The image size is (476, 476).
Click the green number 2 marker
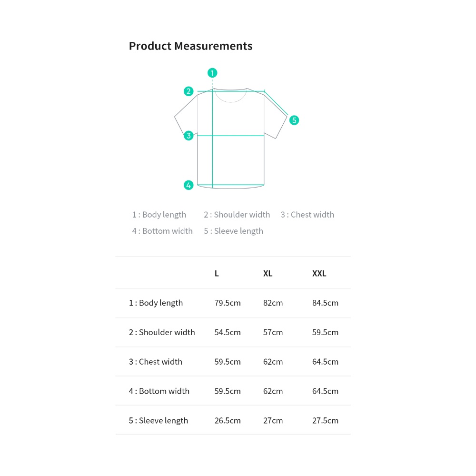click(x=188, y=91)
